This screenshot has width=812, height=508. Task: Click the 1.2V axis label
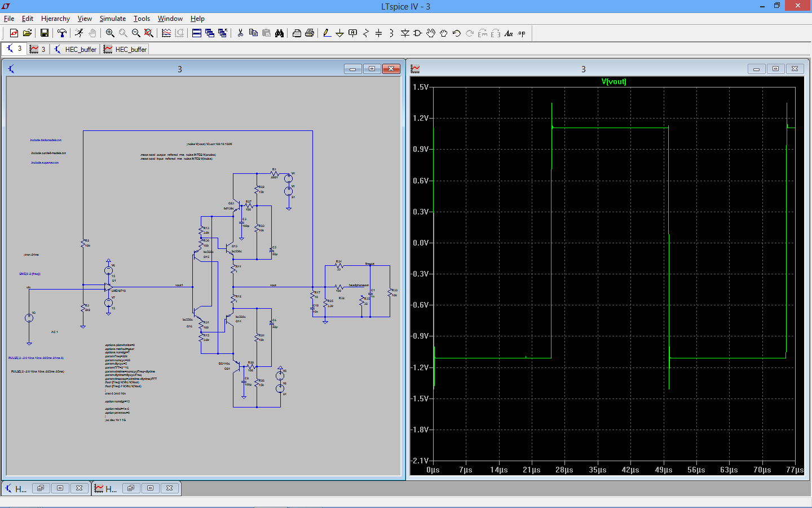(421, 119)
